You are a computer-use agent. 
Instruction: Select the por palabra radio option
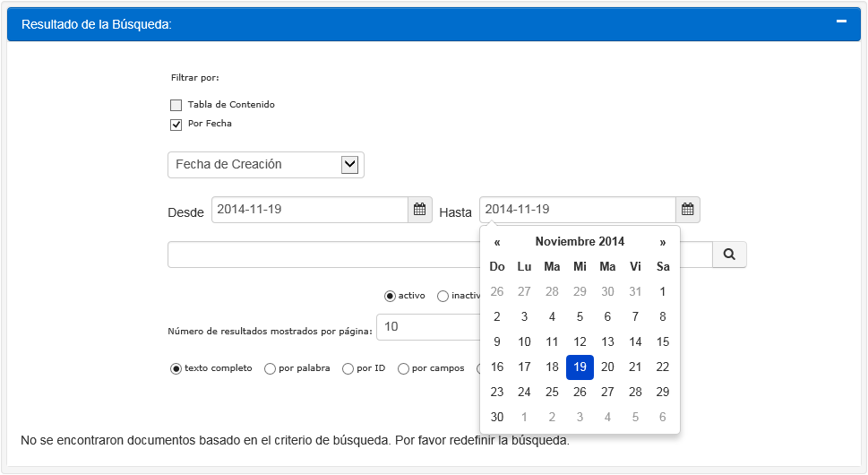(x=270, y=368)
